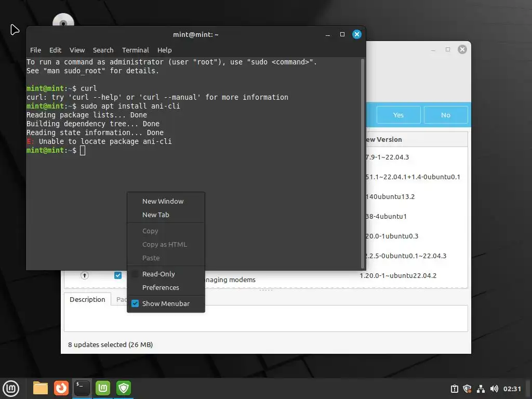Open the terminal View menu
Screen dimensions: 532x399
coord(77,50)
